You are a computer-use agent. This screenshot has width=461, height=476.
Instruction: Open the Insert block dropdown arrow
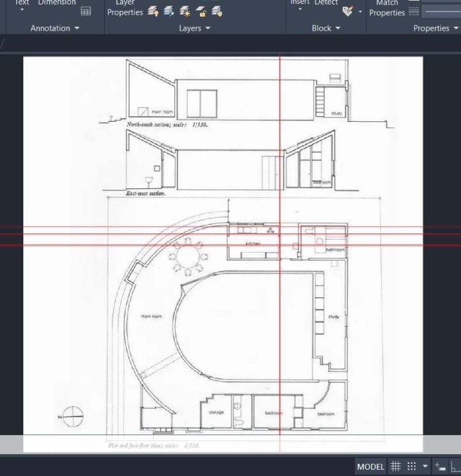click(x=300, y=10)
